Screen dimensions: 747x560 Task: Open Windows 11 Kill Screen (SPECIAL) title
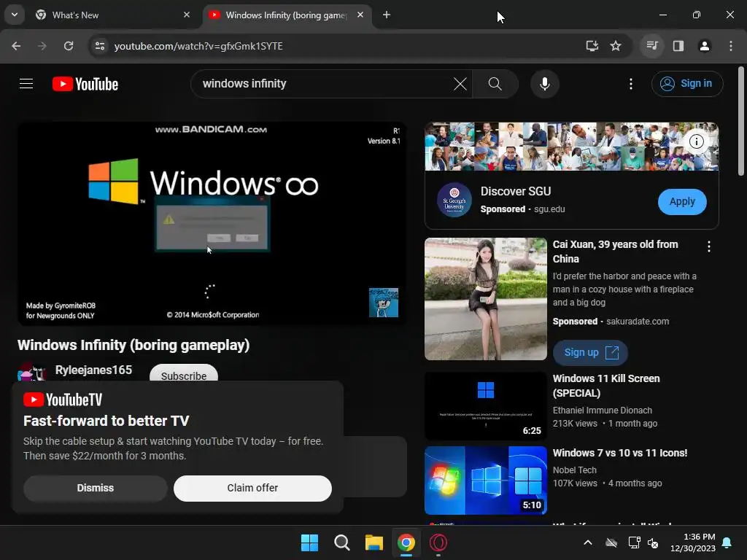click(x=606, y=386)
